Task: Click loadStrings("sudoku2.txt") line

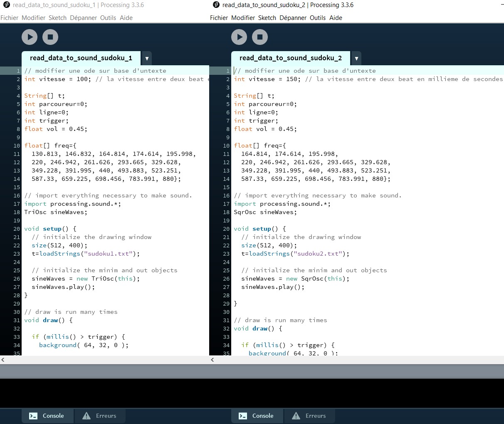Action: click(x=295, y=254)
